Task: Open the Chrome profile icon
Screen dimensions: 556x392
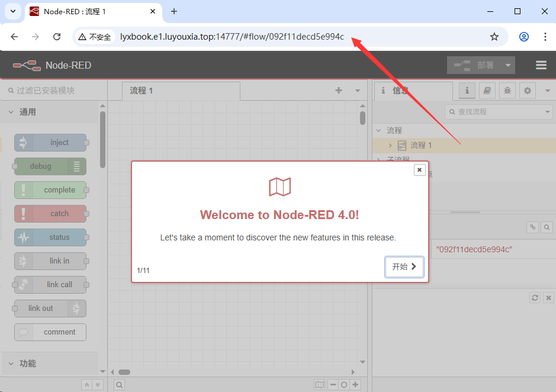Action: [x=524, y=37]
